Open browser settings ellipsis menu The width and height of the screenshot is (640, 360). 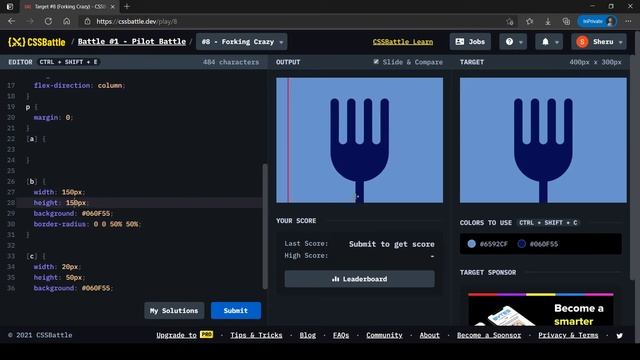point(628,21)
